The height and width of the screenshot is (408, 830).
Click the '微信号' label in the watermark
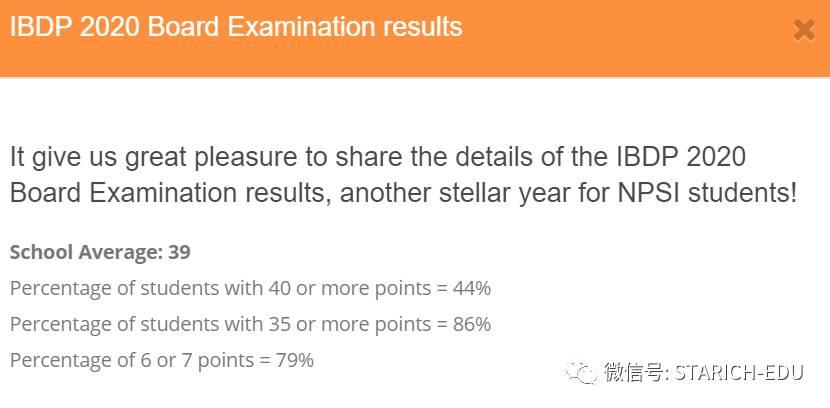pyautogui.click(x=632, y=373)
